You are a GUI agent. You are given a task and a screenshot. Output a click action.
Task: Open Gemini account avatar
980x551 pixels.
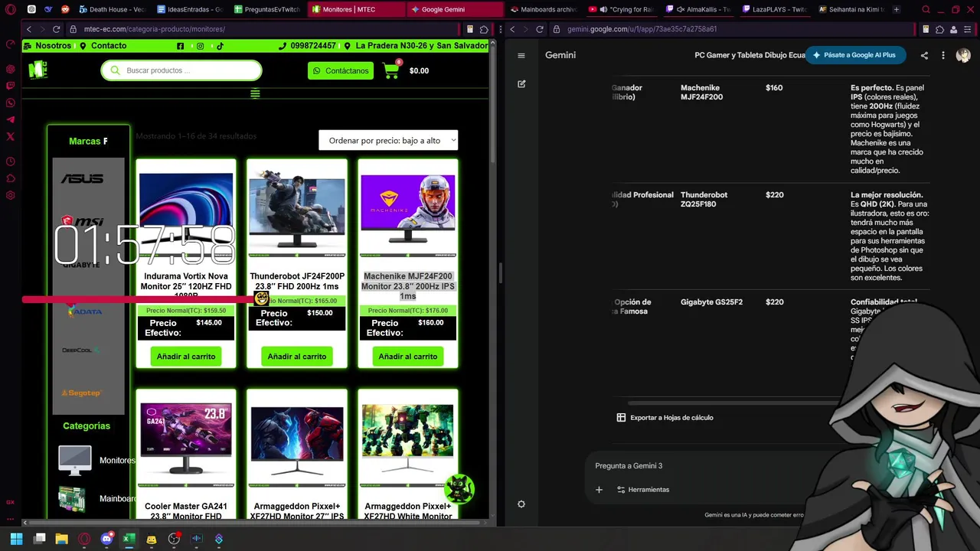963,55
